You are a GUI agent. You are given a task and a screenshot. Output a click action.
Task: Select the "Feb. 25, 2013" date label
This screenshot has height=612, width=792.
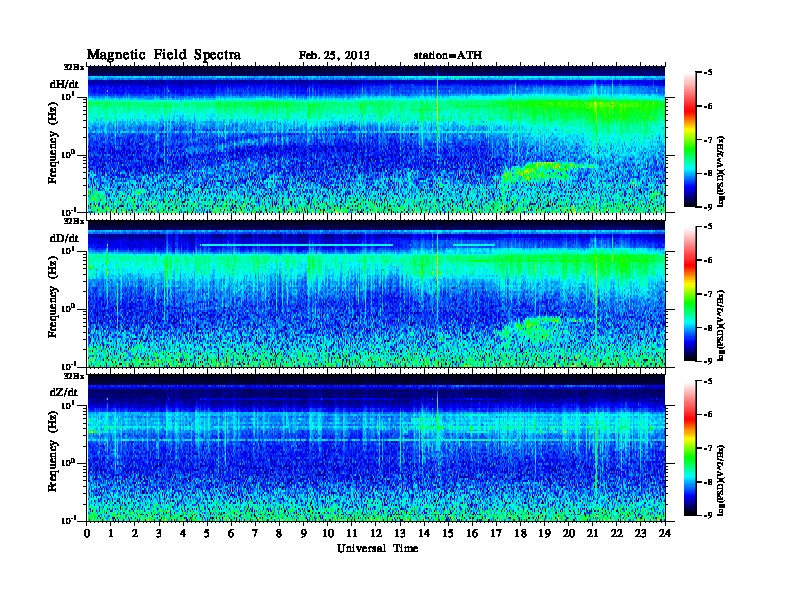coord(334,56)
